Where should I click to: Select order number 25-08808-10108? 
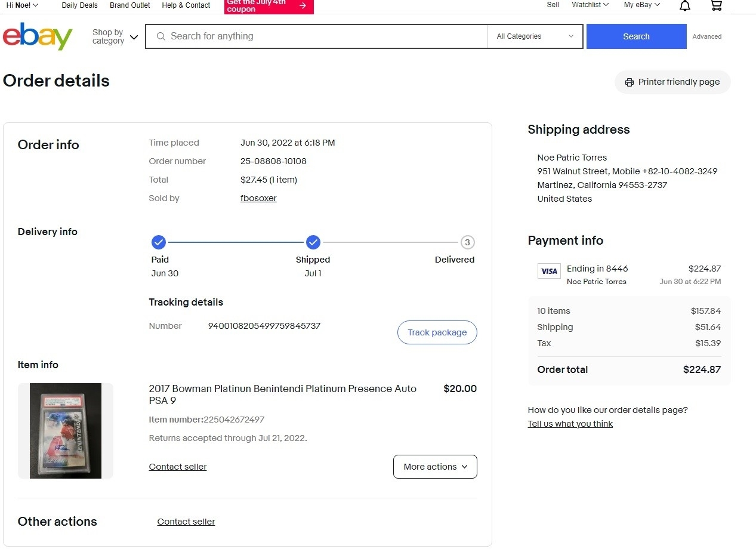click(273, 161)
